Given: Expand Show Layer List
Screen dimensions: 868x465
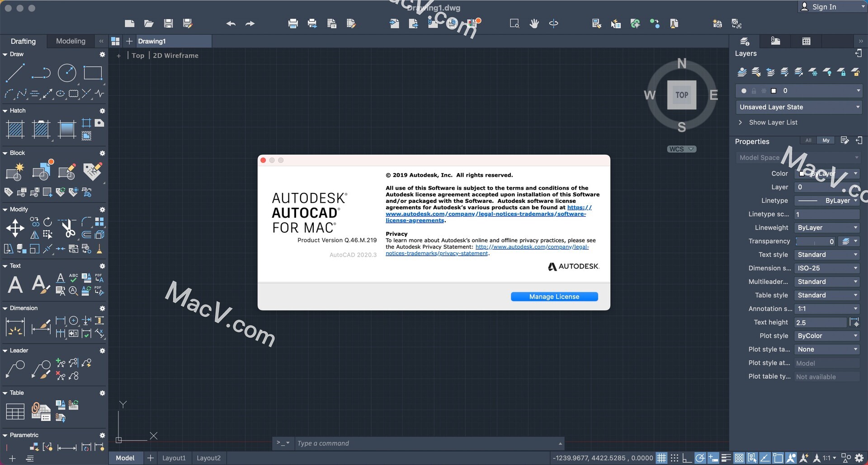Looking at the screenshot, I should click(x=773, y=122).
